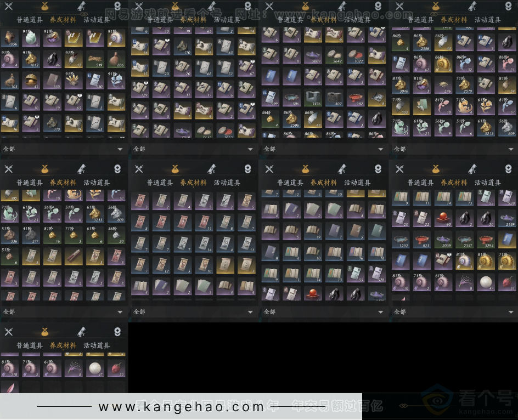518x420 pixels.
Task: Switch to 活动道具 tab in third top-row panel
Action: [357, 20]
